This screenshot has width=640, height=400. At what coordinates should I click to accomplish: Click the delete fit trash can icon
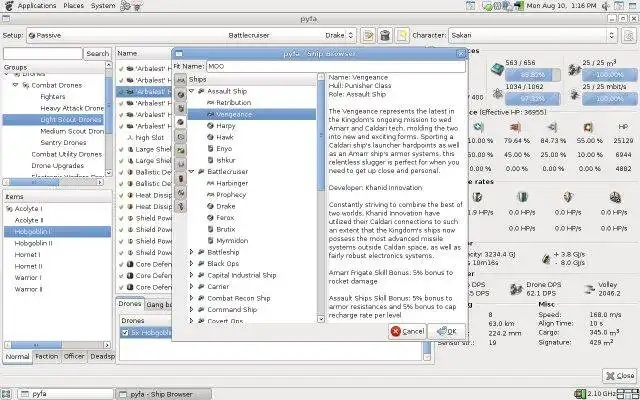tap(383, 35)
